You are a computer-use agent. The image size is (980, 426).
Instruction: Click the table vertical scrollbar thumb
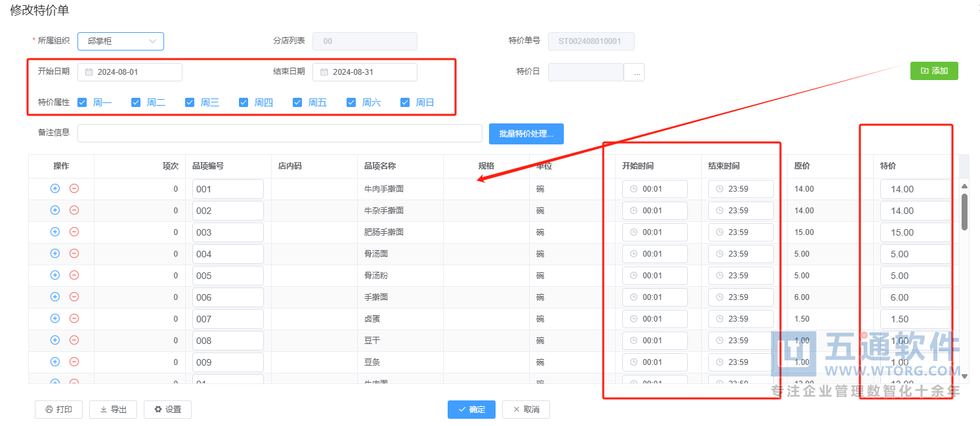[964, 211]
